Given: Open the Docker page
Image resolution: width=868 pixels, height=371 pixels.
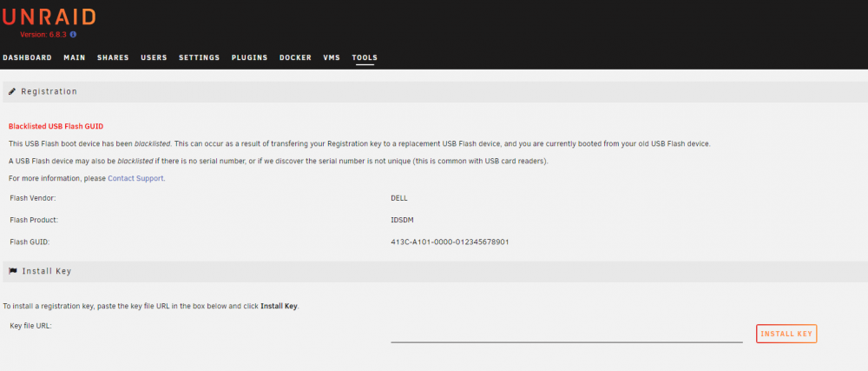Looking at the screenshot, I should 296,57.
